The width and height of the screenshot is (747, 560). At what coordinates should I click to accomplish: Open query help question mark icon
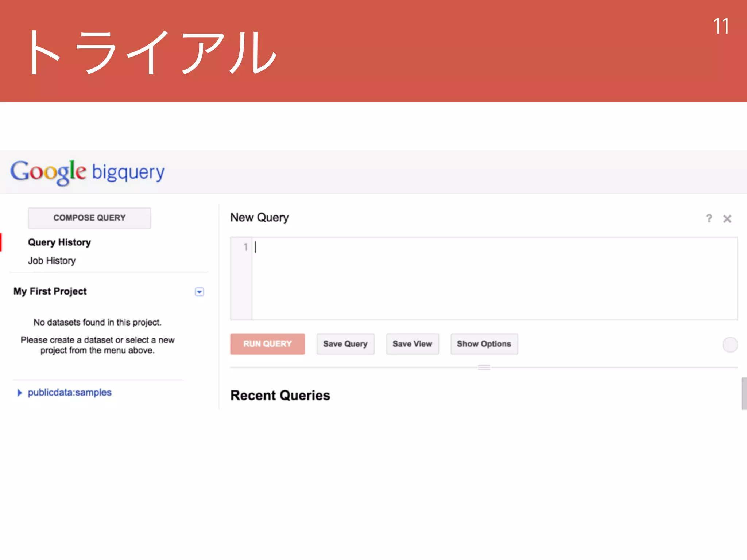click(709, 218)
